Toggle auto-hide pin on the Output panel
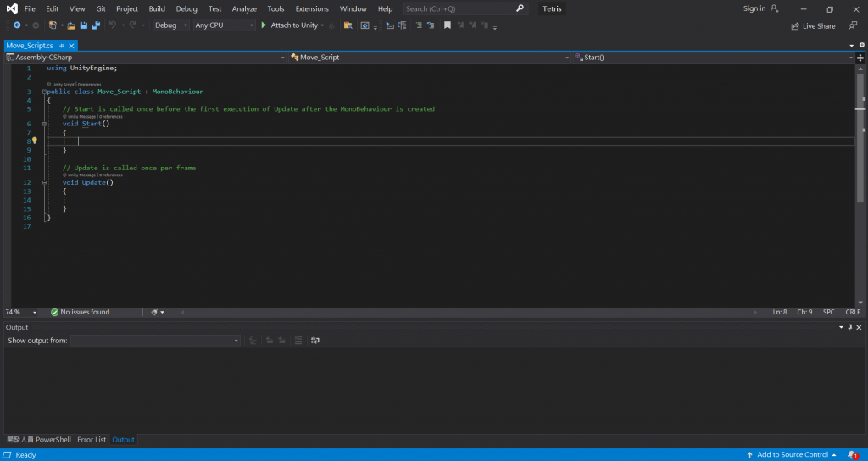The width and height of the screenshot is (868, 461). 850,327
